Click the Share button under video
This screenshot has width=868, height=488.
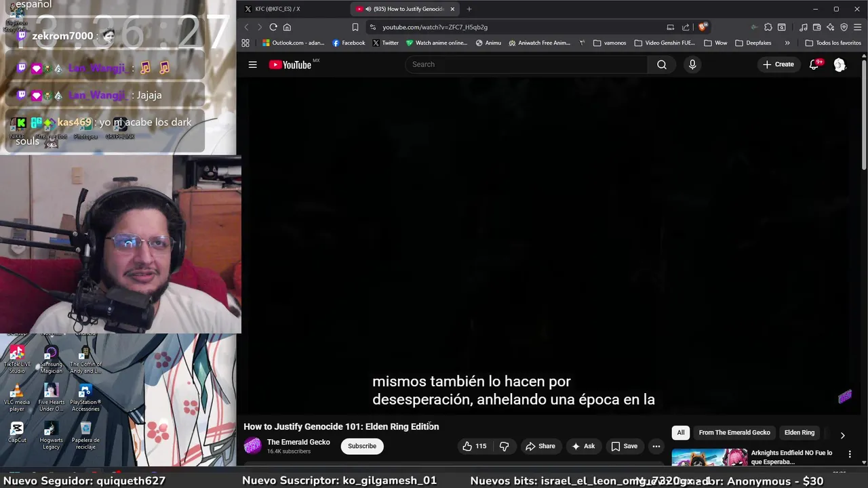[x=540, y=446]
